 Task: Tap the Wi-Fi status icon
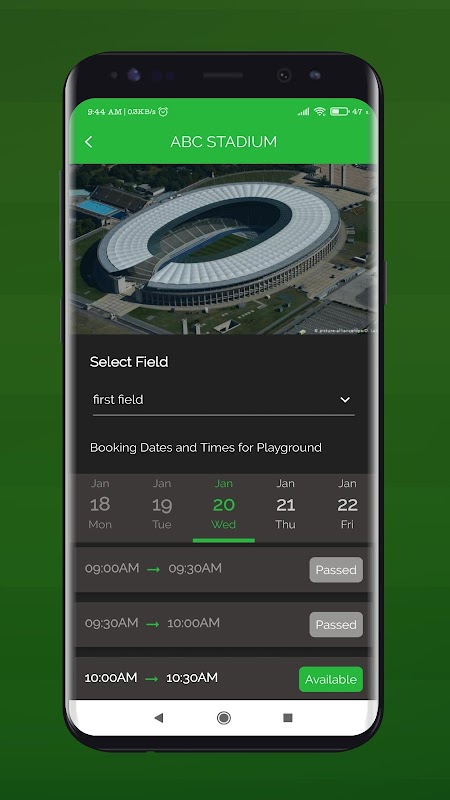click(320, 111)
